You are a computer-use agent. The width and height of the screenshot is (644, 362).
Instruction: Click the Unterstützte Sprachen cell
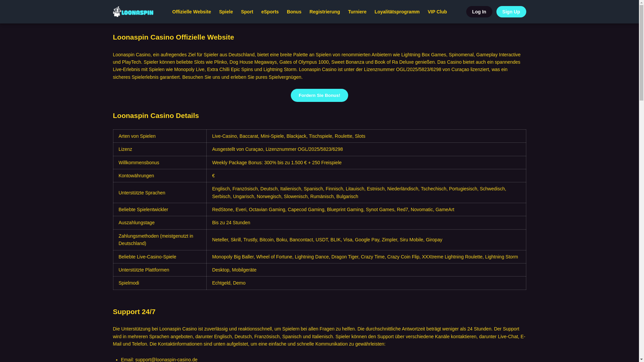[x=160, y=193]
